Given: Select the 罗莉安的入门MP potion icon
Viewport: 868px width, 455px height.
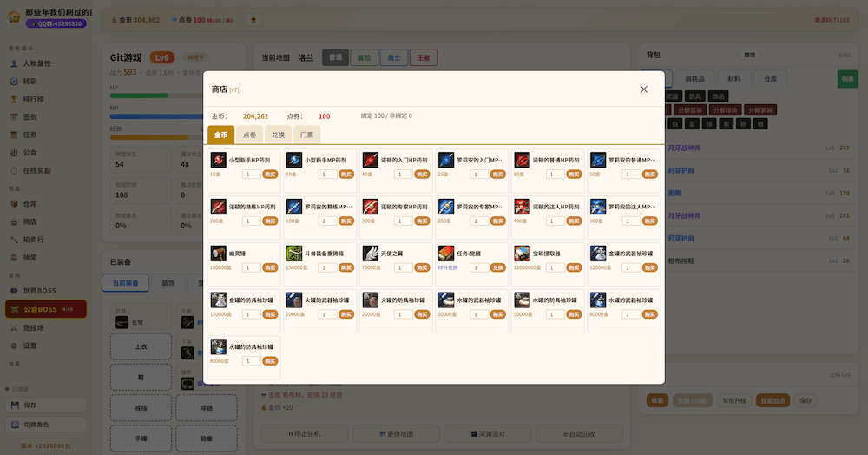Looking at the screenshot, I should coord(445,160).
